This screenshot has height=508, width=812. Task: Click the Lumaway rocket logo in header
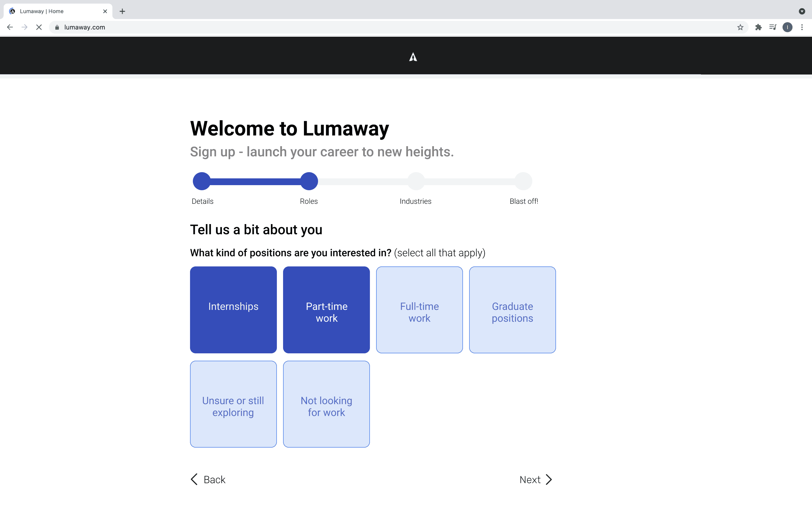click(413, 57)
